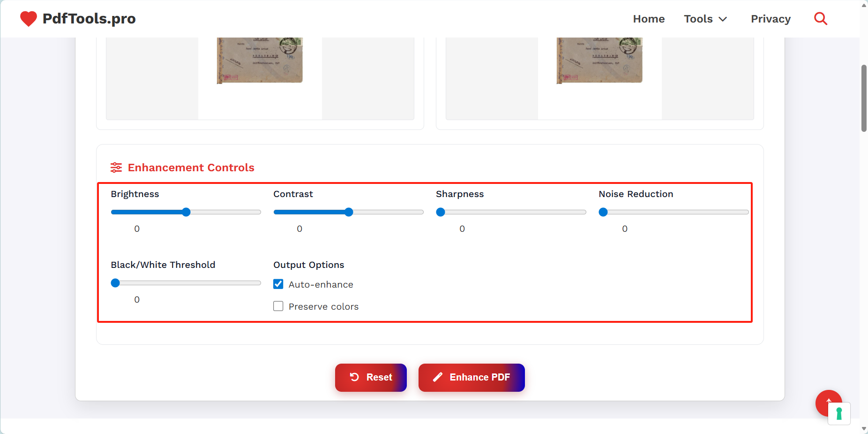This screenshot has width=868, height=434.
Task: Expand the Tools dropdown menu
Action: [705, 19]
